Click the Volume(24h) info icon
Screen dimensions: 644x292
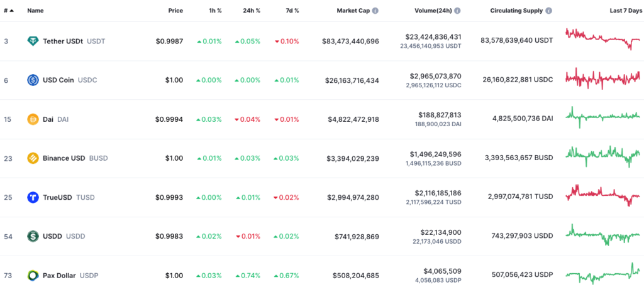(457, 11)
